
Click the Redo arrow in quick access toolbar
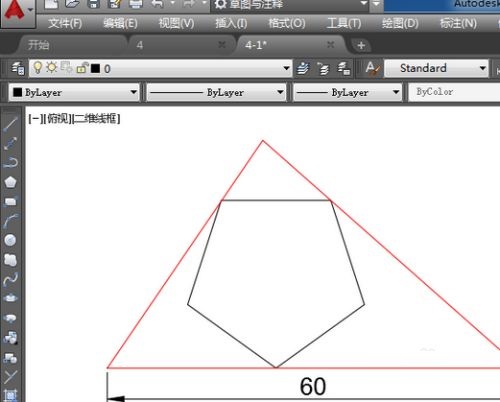189,4
